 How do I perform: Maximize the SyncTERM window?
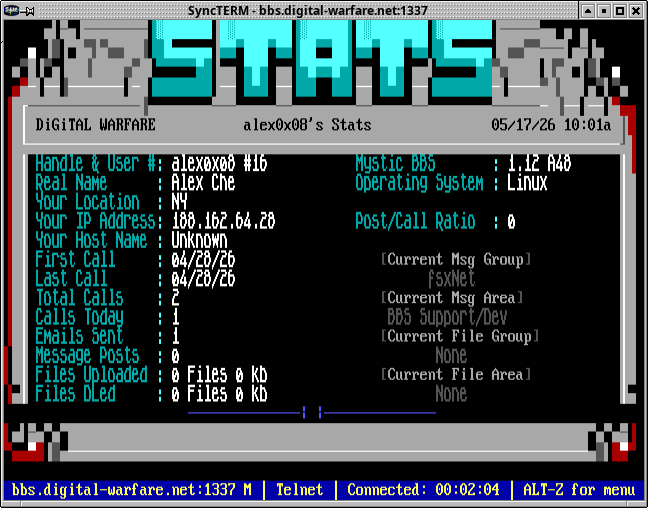pyautogui.click(x=620, y=10)
